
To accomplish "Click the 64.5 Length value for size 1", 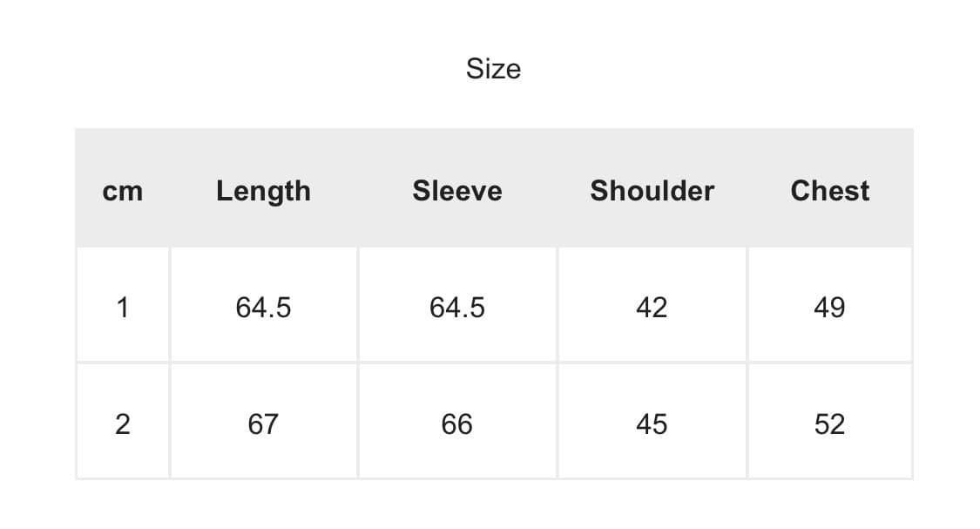I will [263, 307].
